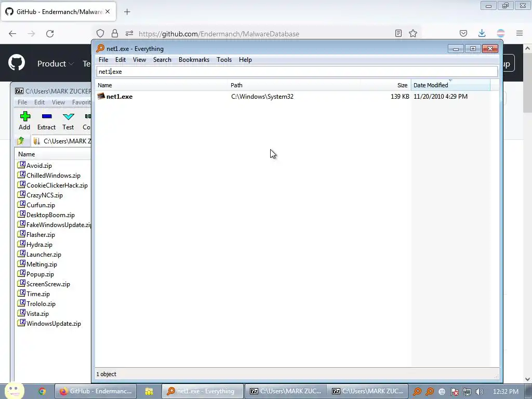
Task: Toggle Firefox reader view icon
Action: tap(398, 33)
